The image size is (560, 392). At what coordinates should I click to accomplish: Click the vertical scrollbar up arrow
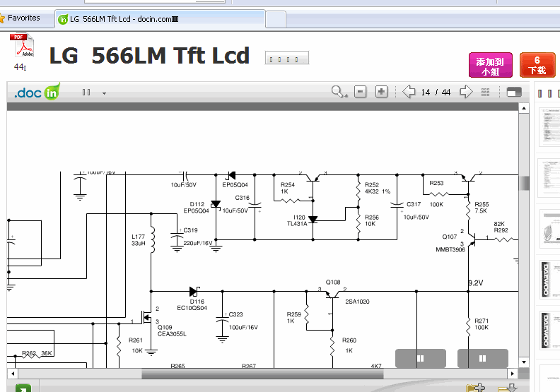[524, 108]
